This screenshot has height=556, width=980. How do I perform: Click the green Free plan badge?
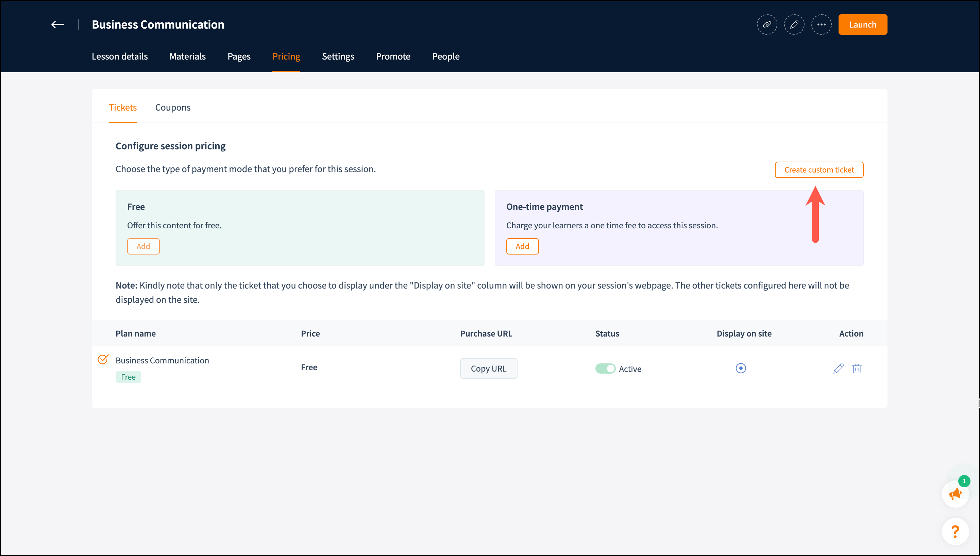[x=128, y=377]
